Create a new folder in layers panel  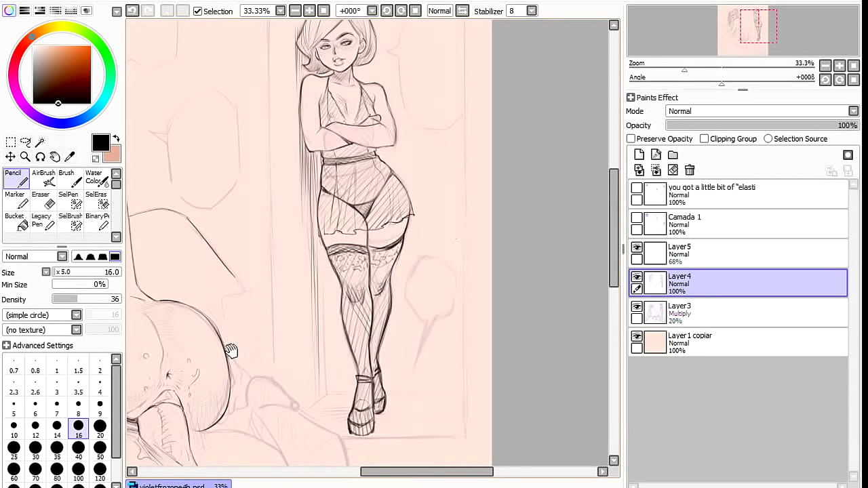[x=673, y=155]
